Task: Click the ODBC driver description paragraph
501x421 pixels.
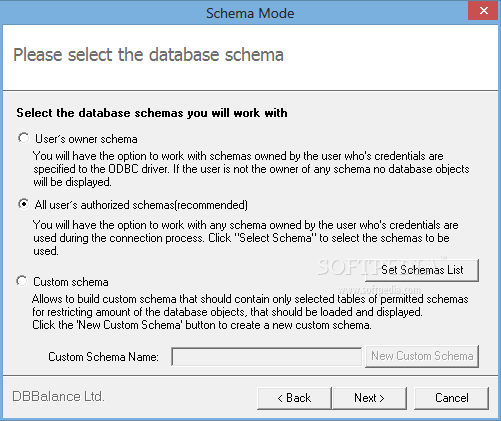Action: [251, 169]
